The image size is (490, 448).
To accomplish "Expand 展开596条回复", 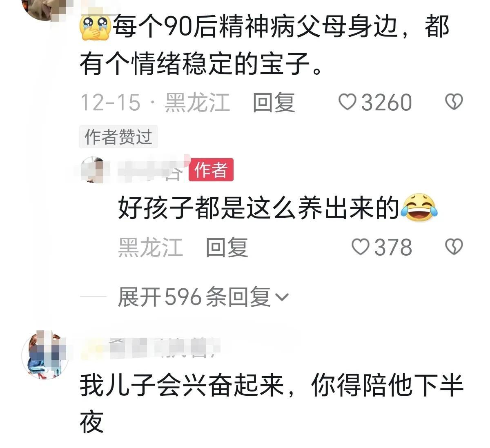I will coord(203,297).
